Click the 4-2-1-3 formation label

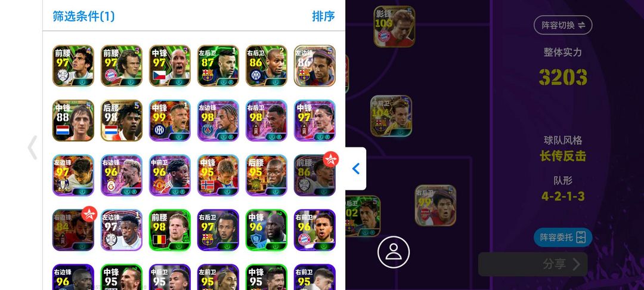563,196
